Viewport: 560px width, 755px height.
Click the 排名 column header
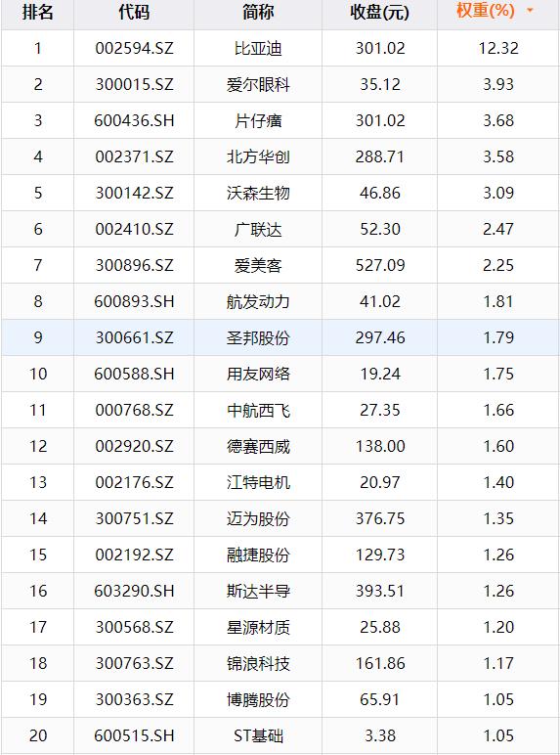pos(37,12)
